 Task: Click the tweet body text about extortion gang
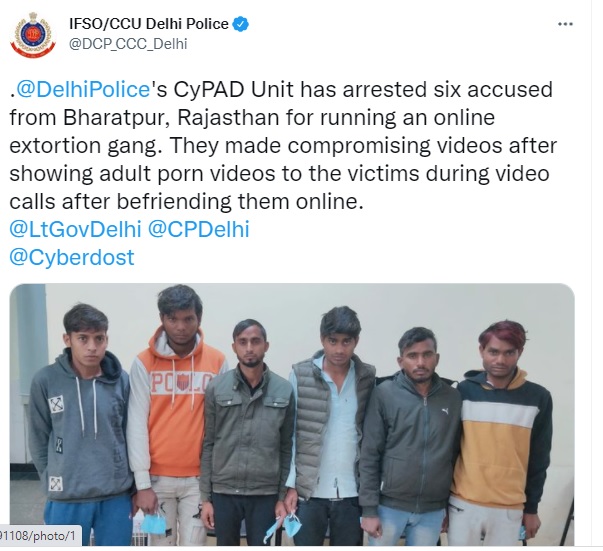[x=283, y=145]
